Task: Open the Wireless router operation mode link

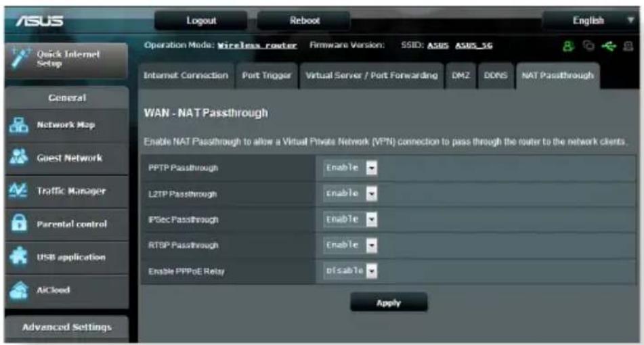Action: [x=257, y=45]
